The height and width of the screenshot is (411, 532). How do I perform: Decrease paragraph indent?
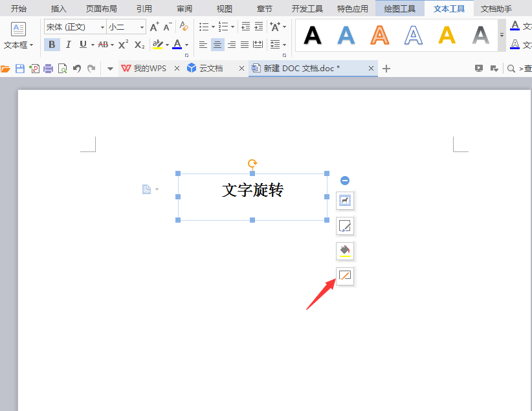point(246,27)
